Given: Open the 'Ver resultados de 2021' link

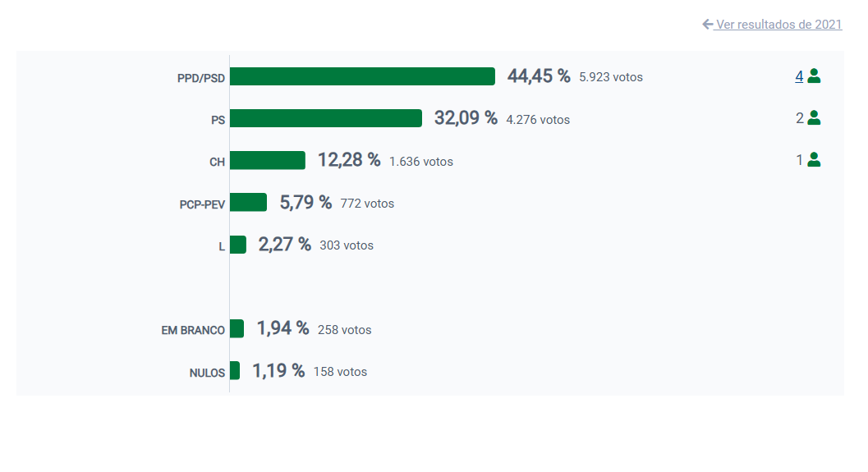Looking at the screenshot, I should pos(778,25).
